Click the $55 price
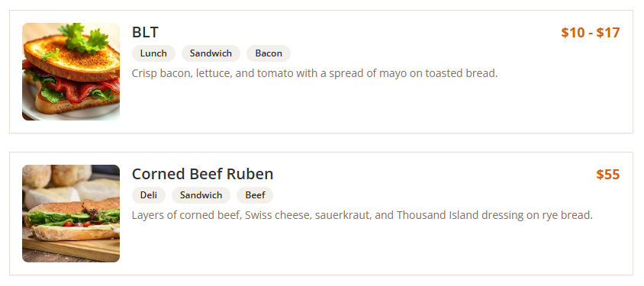 point(608,175)
